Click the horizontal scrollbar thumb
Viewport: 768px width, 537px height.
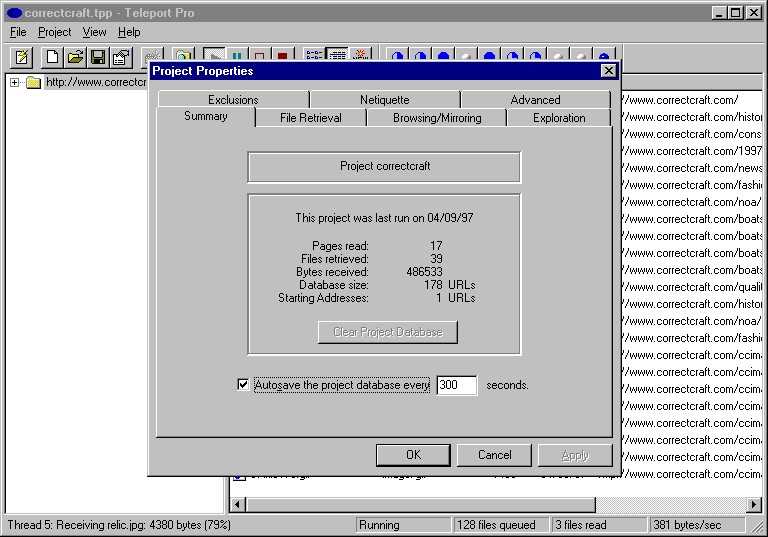(420, 504)
